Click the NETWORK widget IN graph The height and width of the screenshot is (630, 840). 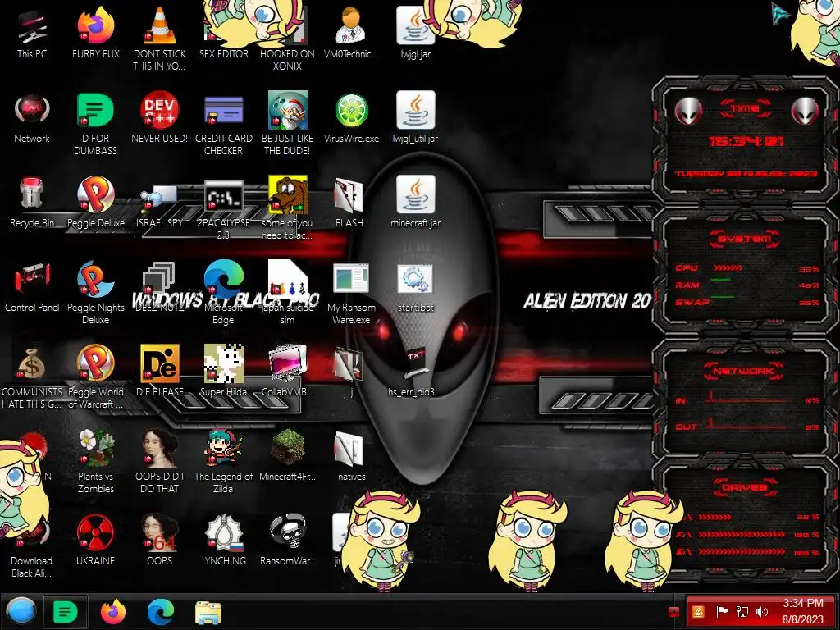click(747, 398)
